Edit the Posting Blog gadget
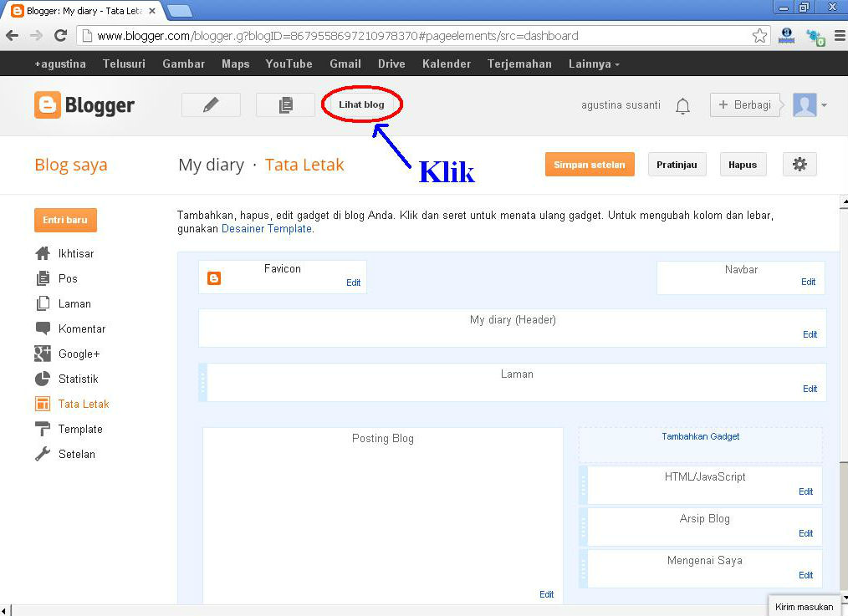This screenshot has width=848, height=616. (546, 593)
